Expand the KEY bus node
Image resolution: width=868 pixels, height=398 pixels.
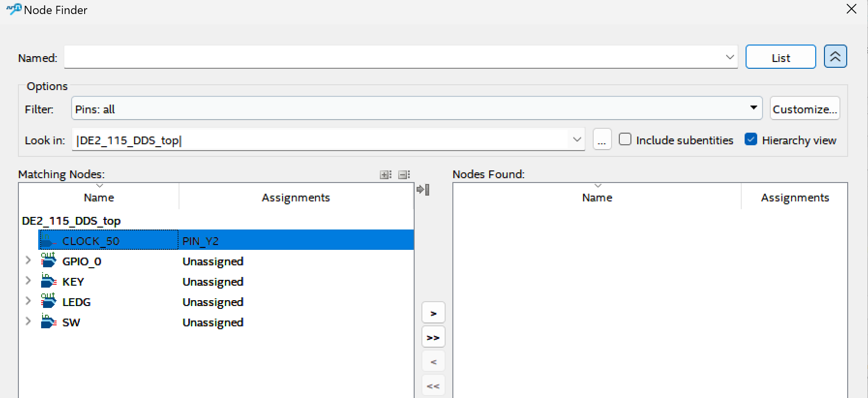pos(28,281)
